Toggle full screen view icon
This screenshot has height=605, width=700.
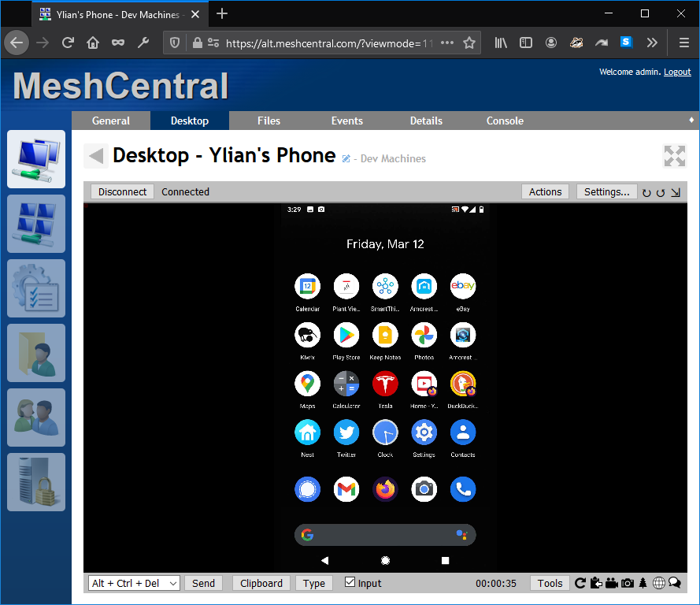tap(675, 156)
